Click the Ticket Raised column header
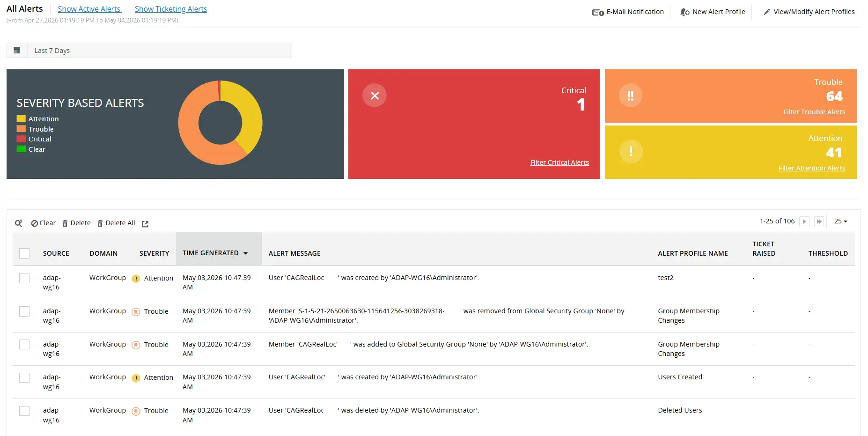 click(x=764, y=249)
